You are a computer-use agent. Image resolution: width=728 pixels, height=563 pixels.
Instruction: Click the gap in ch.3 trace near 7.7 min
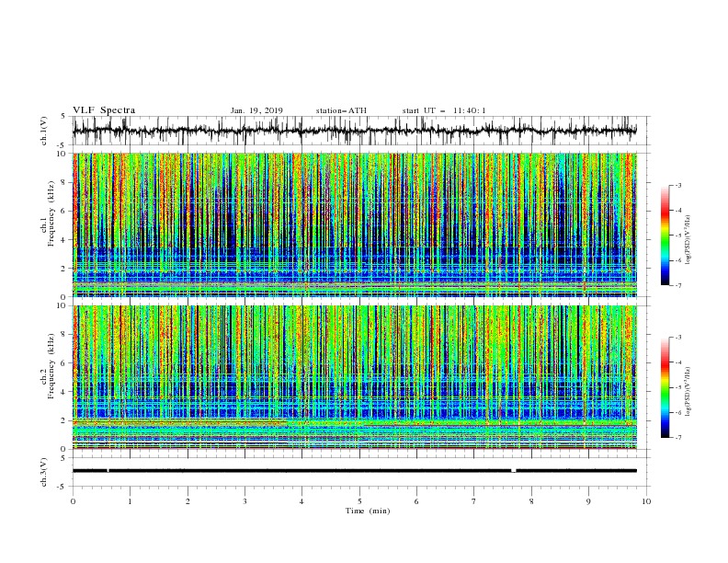(x=514, y=471)
